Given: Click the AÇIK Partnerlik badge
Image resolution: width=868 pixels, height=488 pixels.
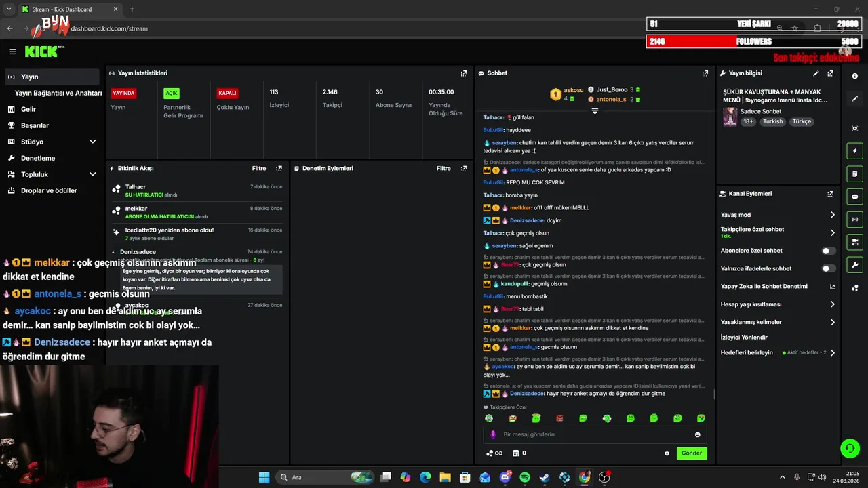Looking at the screenshot, I should (x=172, y=93).
